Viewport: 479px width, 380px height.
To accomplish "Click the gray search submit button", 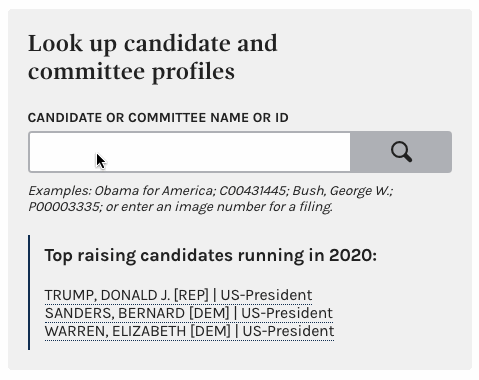I will [x=401, y=152].
